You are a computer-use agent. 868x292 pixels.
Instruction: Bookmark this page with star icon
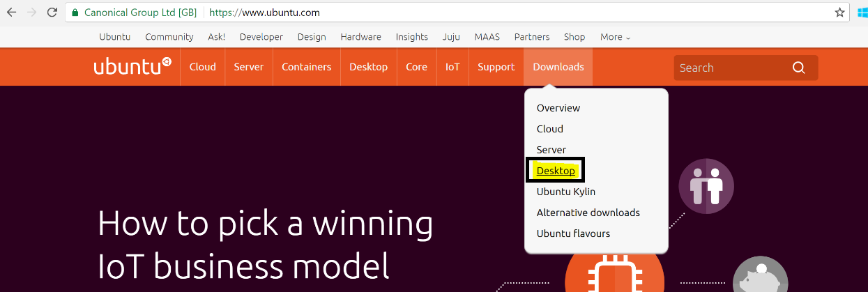tap(839, 13)
